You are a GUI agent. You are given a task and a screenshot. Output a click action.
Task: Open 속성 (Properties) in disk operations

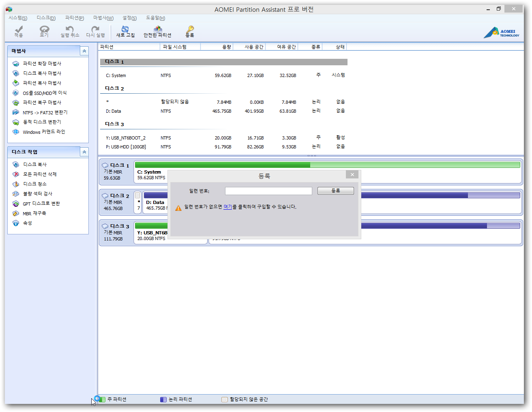27,223
